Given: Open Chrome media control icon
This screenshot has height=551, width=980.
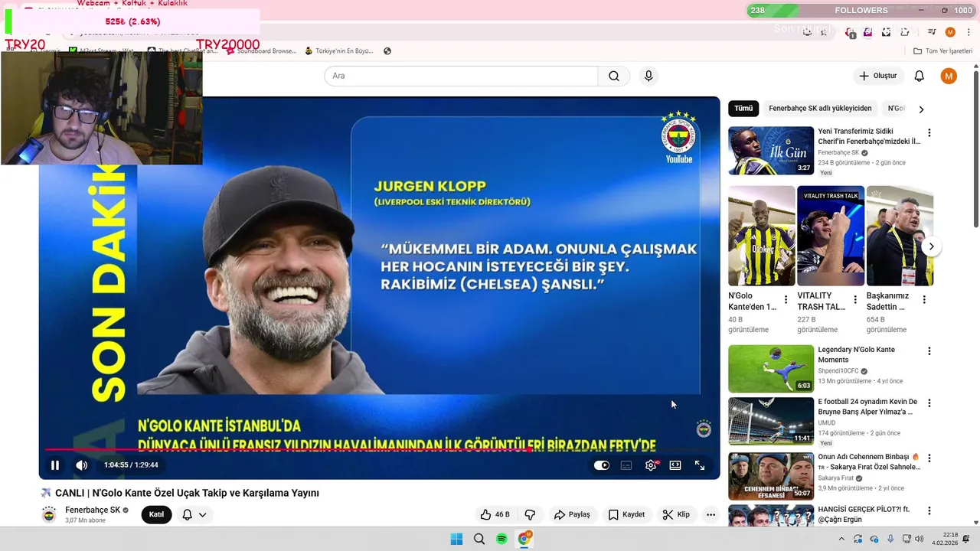Looking at the screenshot, I should coord(932,32).
